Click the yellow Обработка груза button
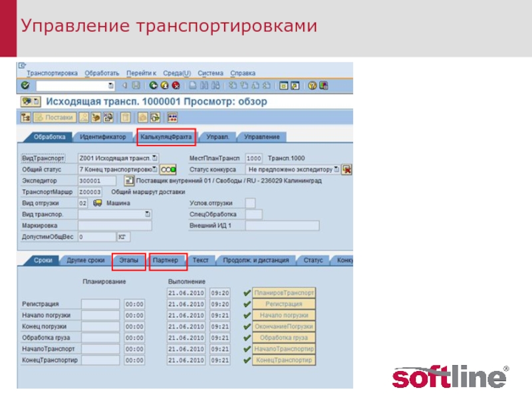The image size is (532, 399). click(x=284, y=338)
